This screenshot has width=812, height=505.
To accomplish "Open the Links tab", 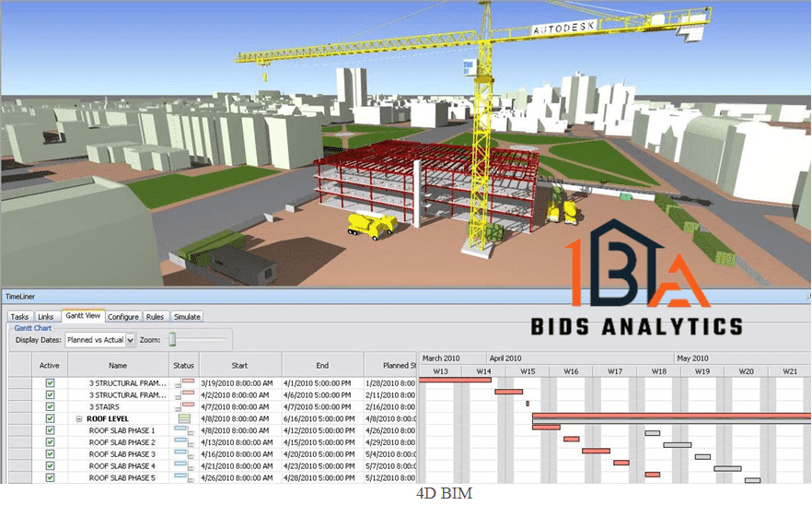I will [x=46, y=317].
